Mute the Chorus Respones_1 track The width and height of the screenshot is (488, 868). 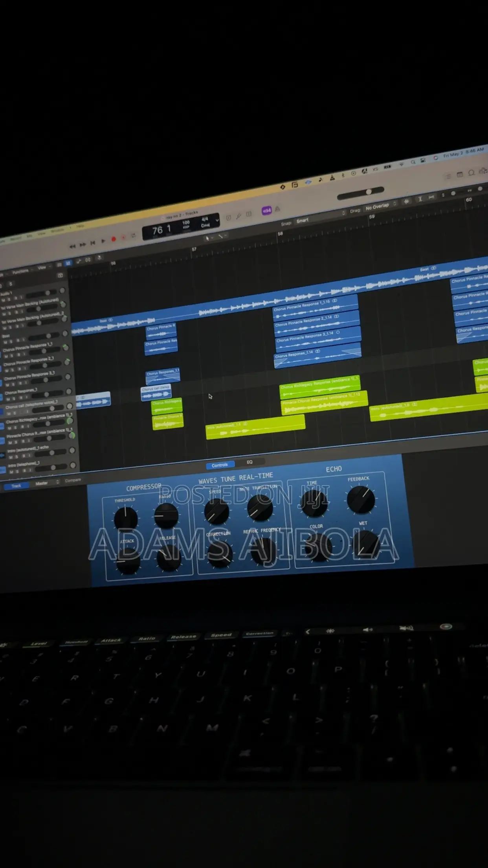[x=9, y=399]
